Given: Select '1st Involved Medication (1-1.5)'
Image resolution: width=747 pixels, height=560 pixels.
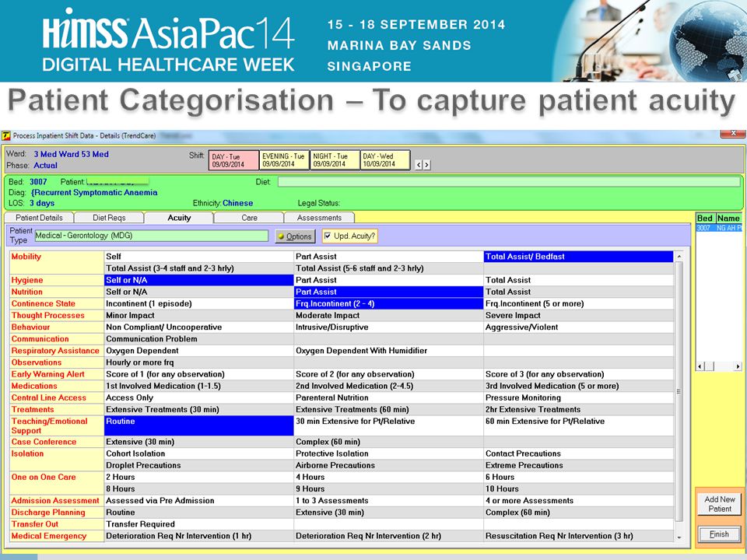Looking at the screenshot, I should pos(199,387).
